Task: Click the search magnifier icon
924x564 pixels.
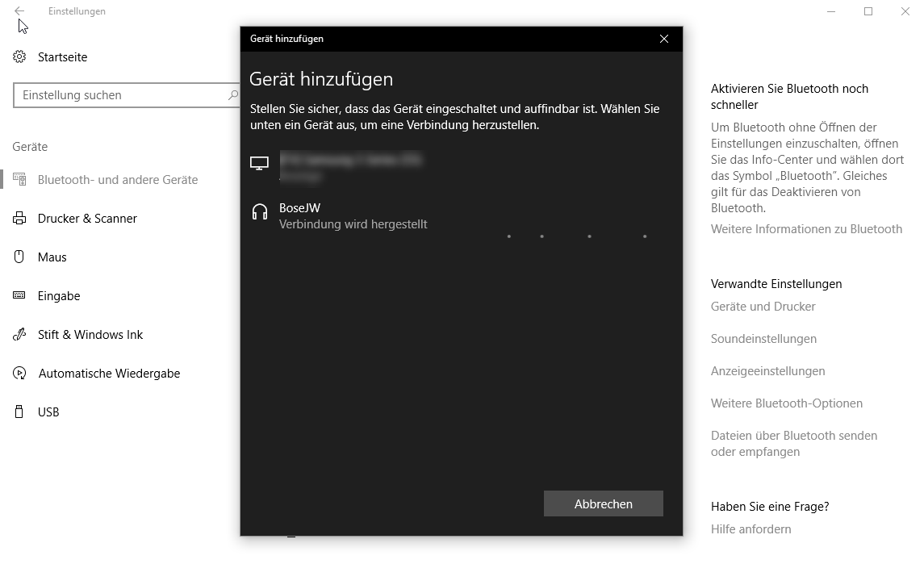Action: point(232,95)
